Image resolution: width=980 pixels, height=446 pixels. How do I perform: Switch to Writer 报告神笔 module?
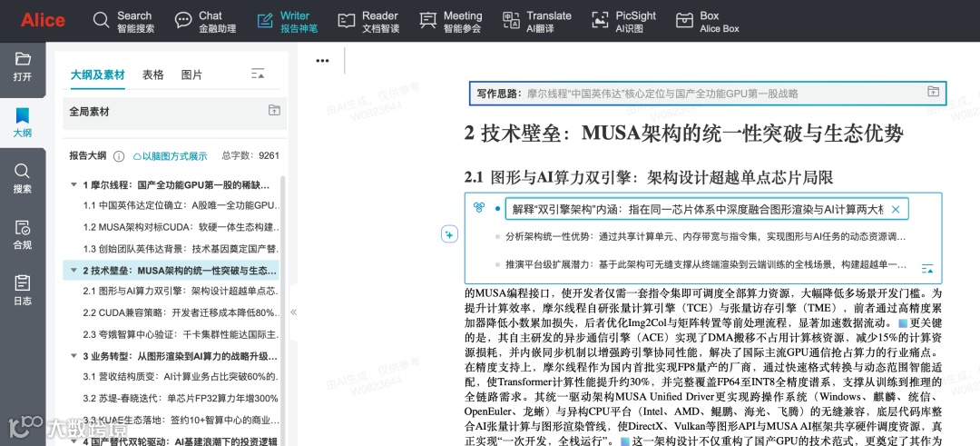tap(287, 21)
